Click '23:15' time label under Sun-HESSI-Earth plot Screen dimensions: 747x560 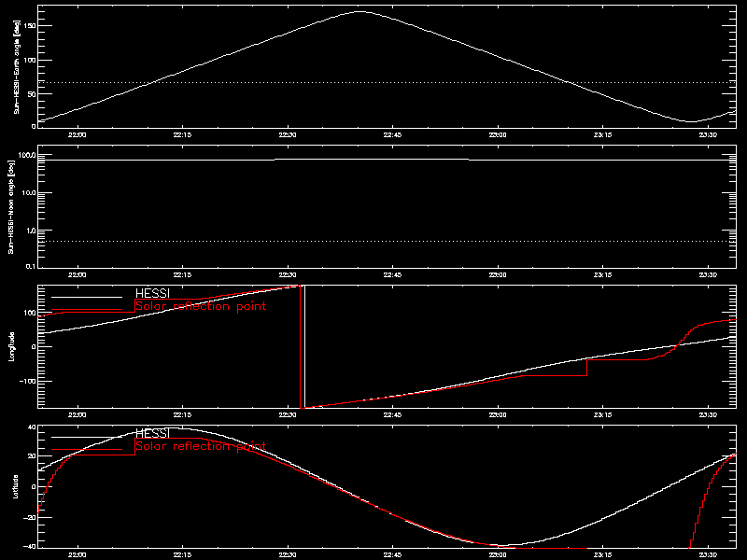602,134
